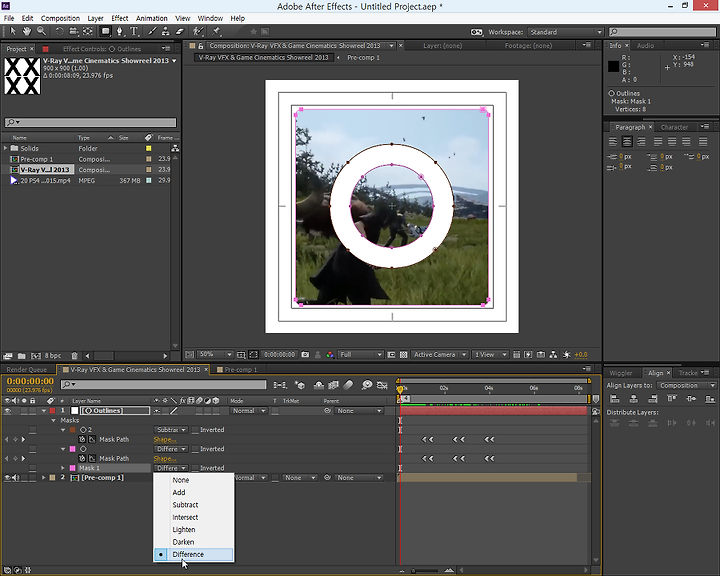Open the Graph Editor in timeline
The image size is (720, 576).
pyautogui.click(x=382, y=385)
